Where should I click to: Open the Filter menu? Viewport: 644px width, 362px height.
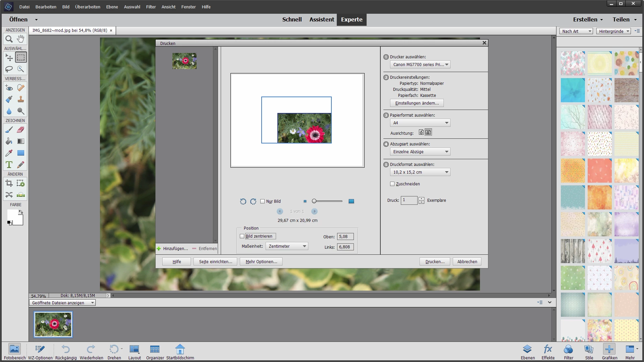pyautogui.click(x=151, y=7)
